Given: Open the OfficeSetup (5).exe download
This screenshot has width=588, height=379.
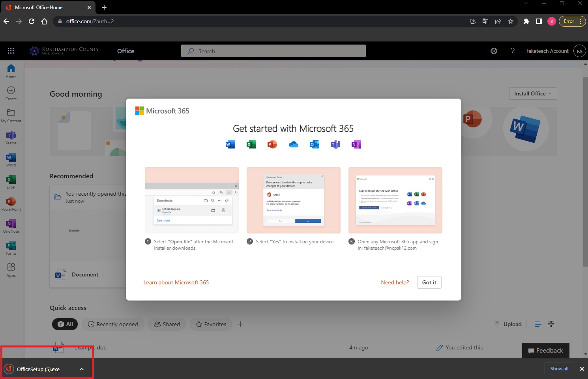Looking at the screenshot, I should pyautogui.click(x=38, y=369).
